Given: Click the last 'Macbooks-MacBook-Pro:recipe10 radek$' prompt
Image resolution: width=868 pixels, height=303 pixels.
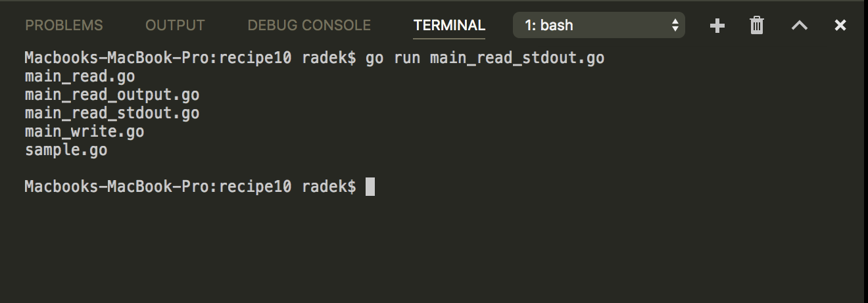Looking at the screenshot, I should pos(190,187).
